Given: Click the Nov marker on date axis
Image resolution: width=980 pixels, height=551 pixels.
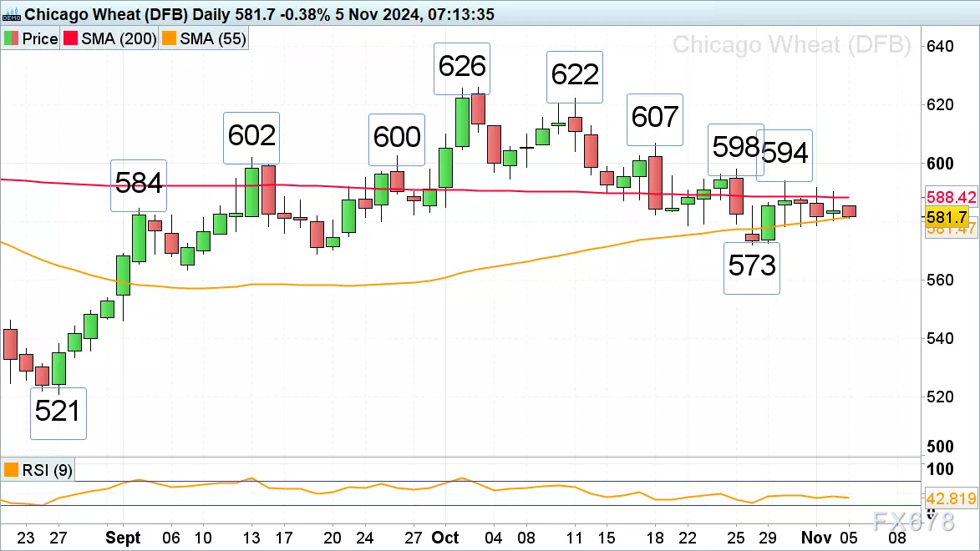Looking at the screenshot, I should pos(816,538).
